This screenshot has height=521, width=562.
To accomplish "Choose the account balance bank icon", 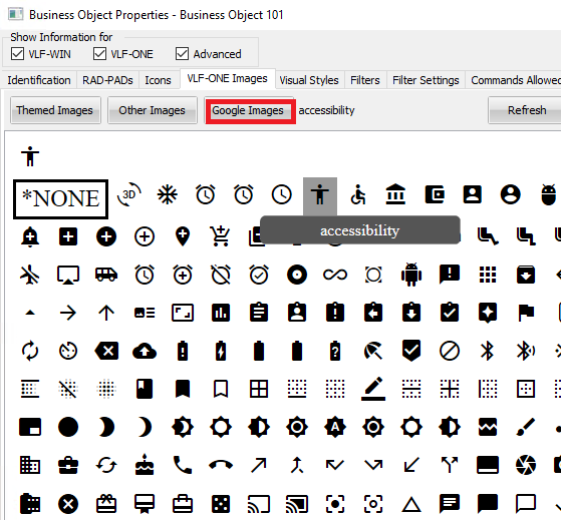I will pyautogui.click(x=396, y=195).
